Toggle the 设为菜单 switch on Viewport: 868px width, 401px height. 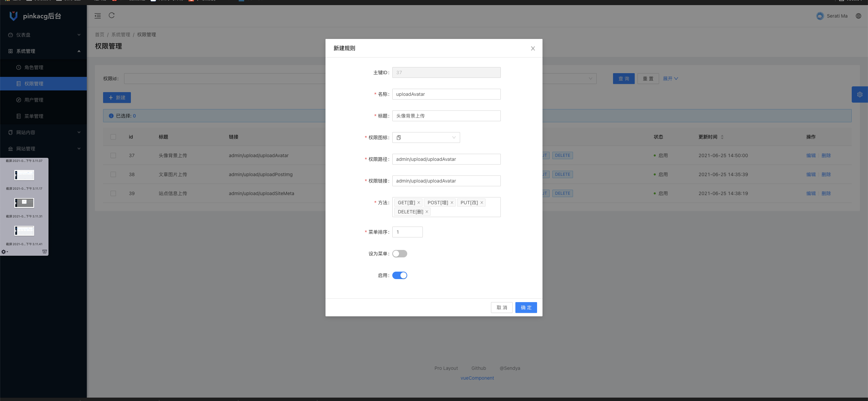399,254
